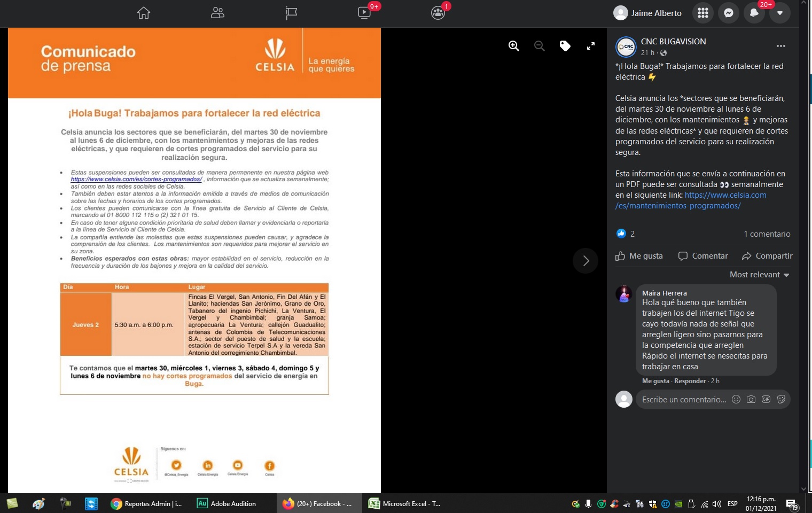Open the Watch video icon

point(364,13)
